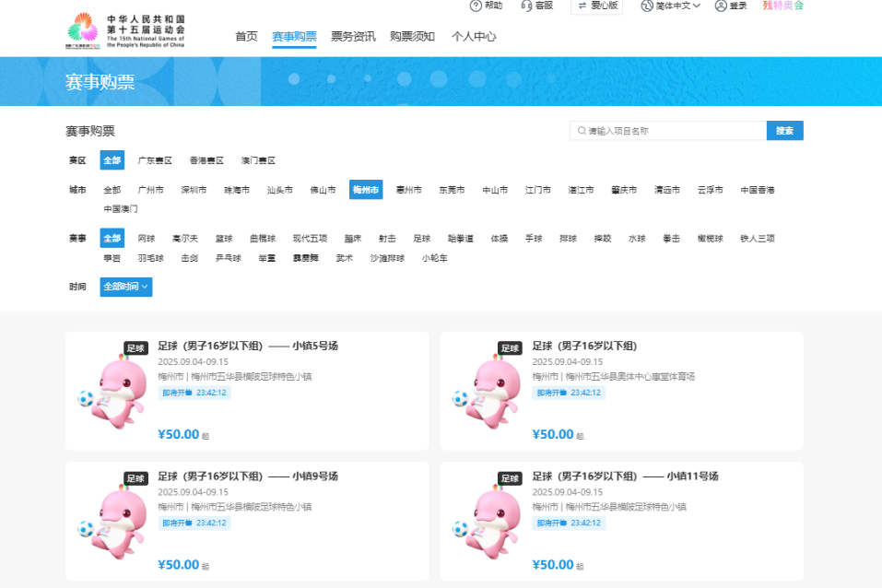The image size is (882, 588).
Task: Select 篮球 in the 赛事 filter
Action: pyautogui.click(x=224, y=238)
